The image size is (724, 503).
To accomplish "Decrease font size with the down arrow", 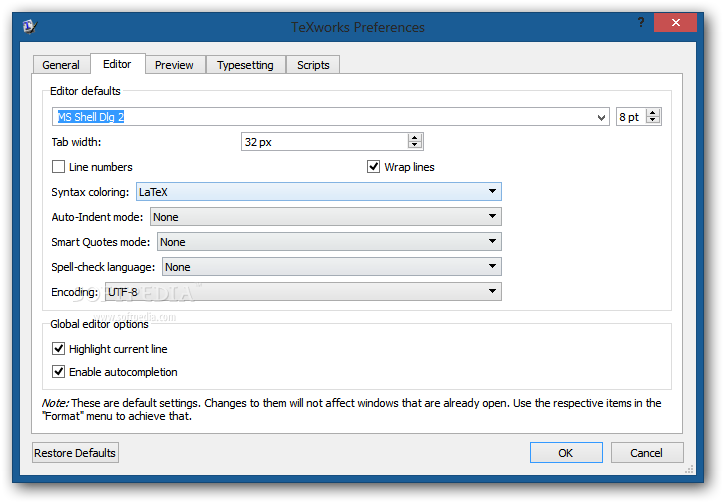I will (x=653, y=120).
